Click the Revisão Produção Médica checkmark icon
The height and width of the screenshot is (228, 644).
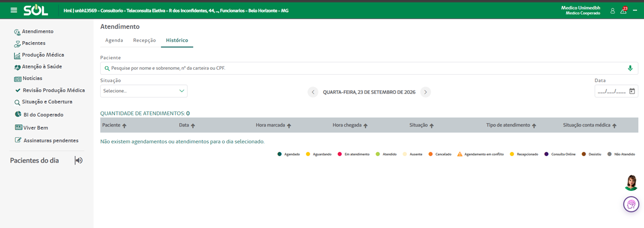click(x=18, y=90)
